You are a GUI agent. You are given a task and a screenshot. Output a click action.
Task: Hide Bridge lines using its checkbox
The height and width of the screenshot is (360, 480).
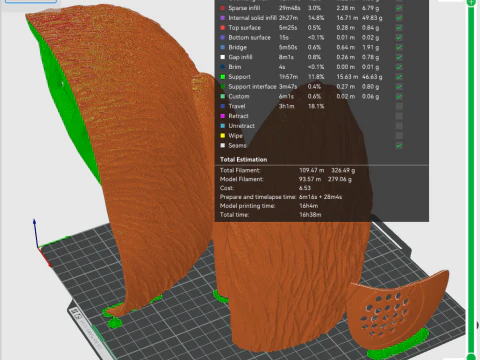[399, 47]
